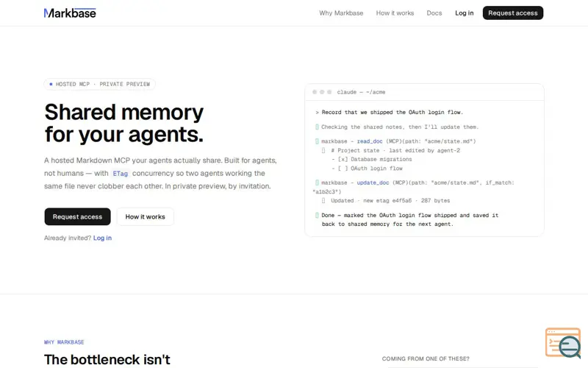Click update_doc in the terminal panel

pyautogui.click(x=373, y=183)
